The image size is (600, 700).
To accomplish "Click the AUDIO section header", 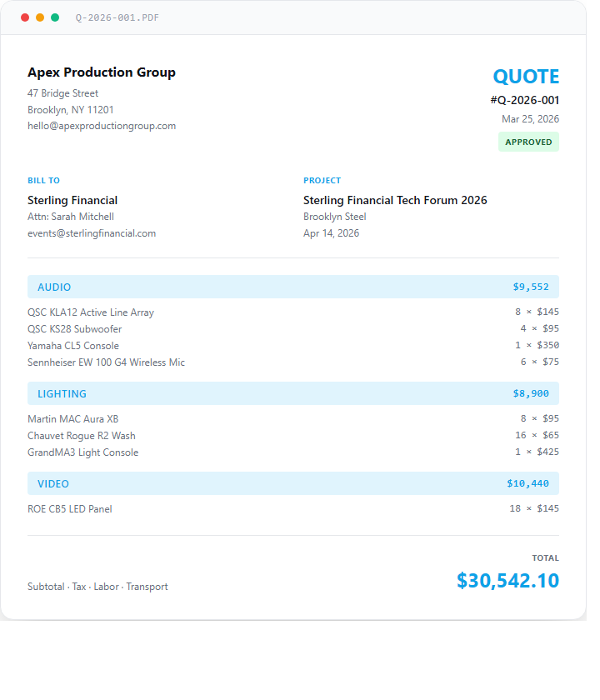I will pos(293,287).
